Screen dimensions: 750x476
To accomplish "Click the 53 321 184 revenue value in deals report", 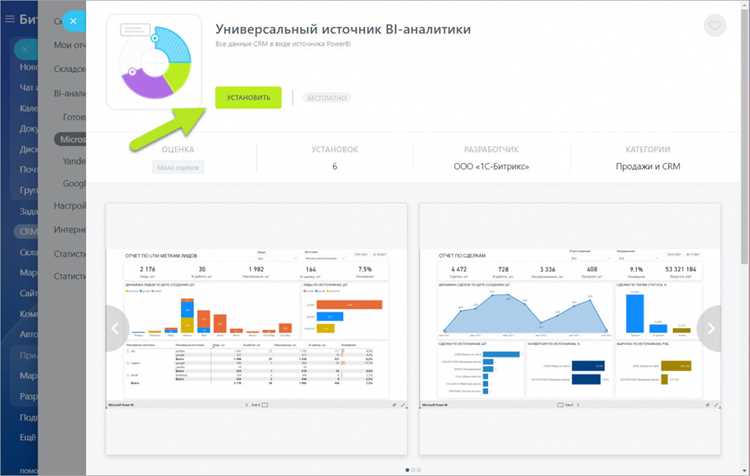I will (681, 270).
